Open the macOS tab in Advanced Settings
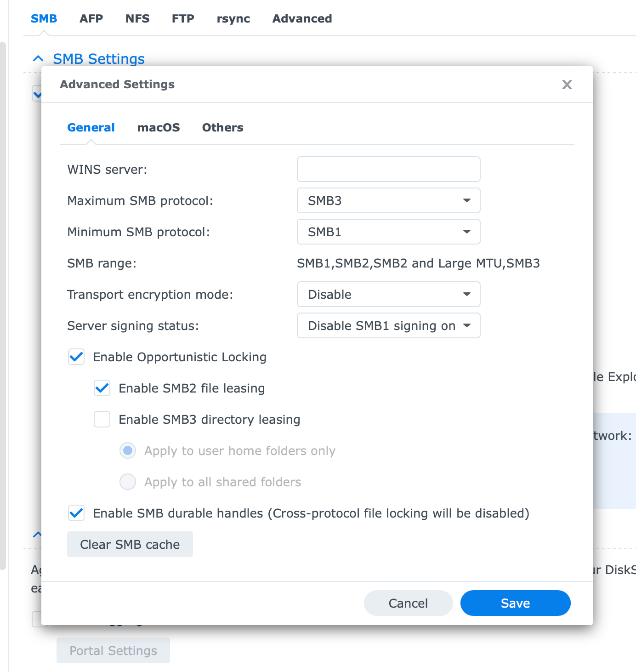This screenshot has height=672, width=636. (x=158, y=127)
